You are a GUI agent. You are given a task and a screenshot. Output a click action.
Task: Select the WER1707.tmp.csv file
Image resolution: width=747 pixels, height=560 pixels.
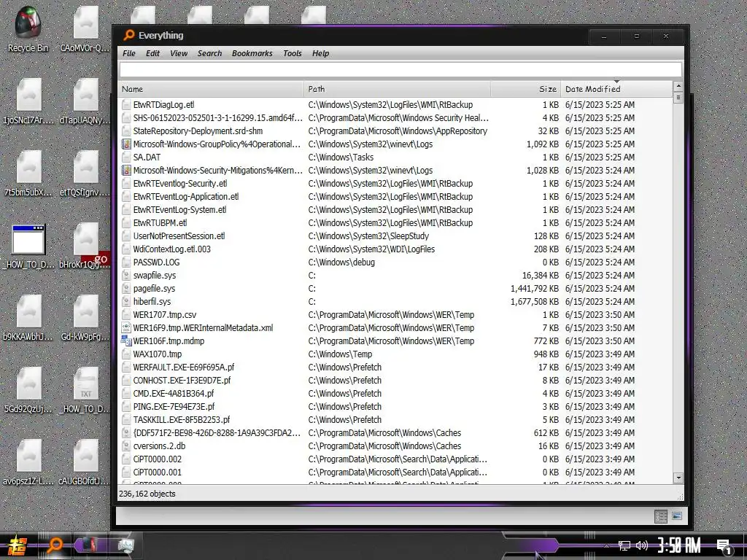395,315
